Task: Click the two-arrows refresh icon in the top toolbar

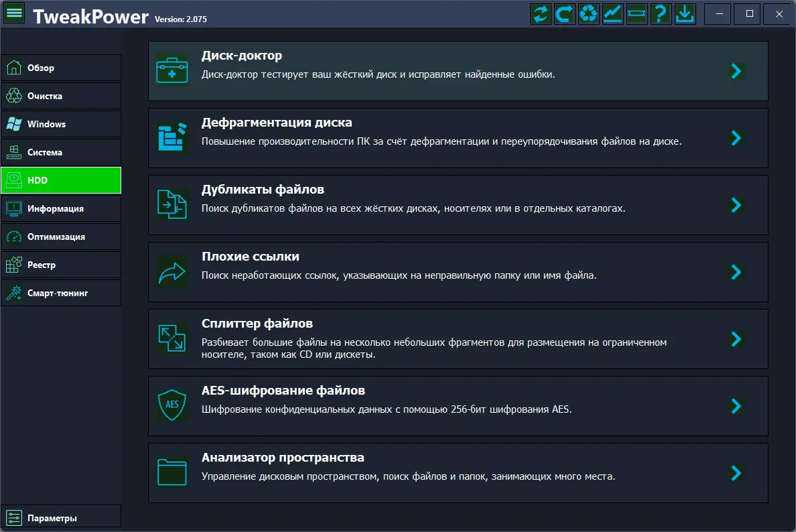Action: click(541, 14)
